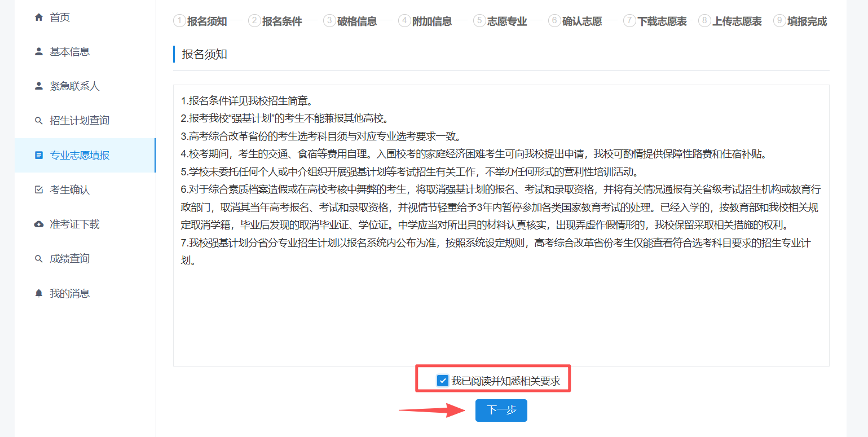This screenshot has height=437, width=868.
Task: Uncheck the 我已阅读并知悉相关要求 checkbox
Action: click(x=443, y=381)
